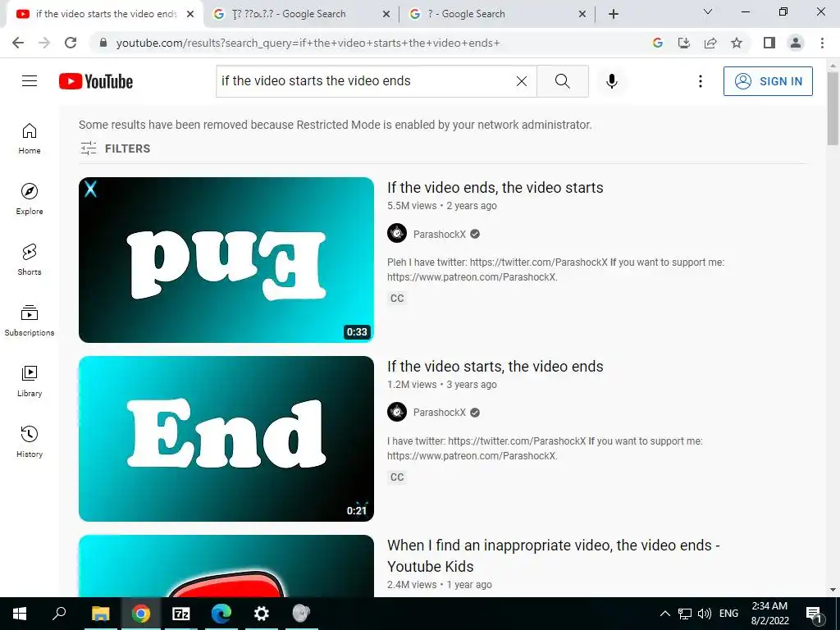
Task: Open the Windows Start menu
Action: click(x=20, y=614)
